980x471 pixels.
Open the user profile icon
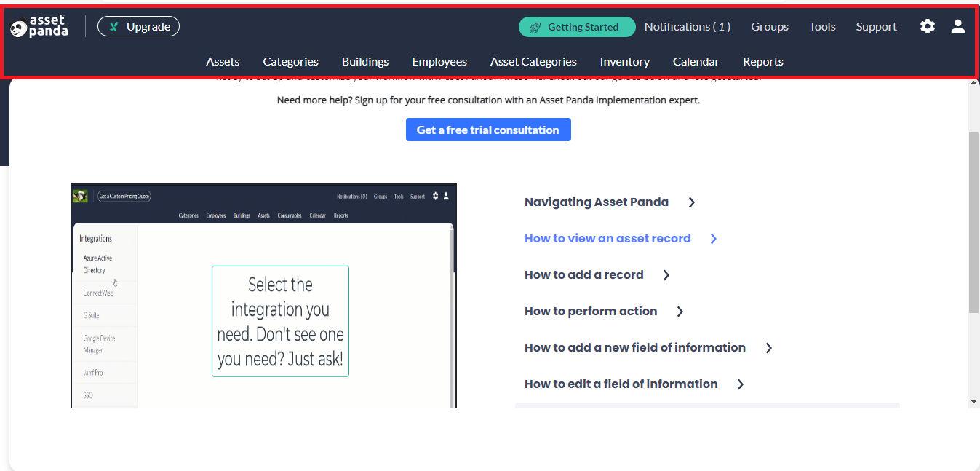pos(958,27)
